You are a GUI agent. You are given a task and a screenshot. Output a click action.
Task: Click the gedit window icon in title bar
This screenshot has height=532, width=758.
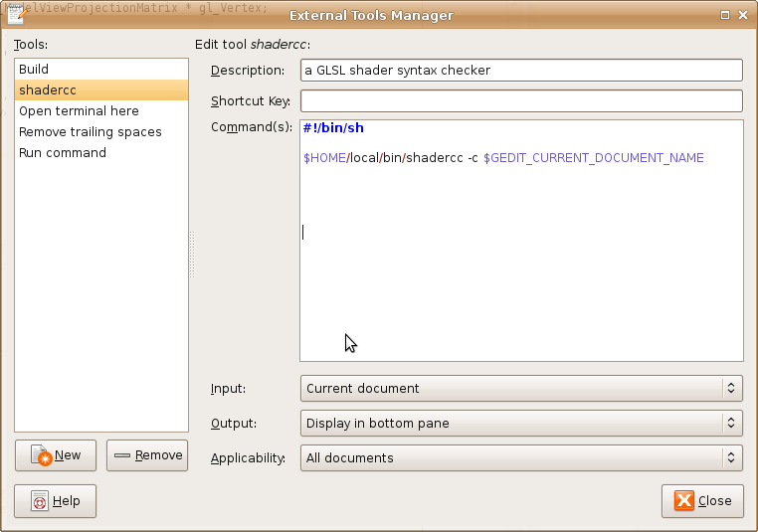tap(15, 15)
